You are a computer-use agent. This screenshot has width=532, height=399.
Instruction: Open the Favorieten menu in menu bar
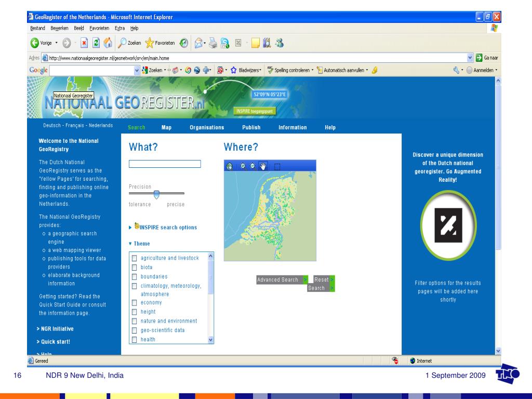click(x=99, y=28)
